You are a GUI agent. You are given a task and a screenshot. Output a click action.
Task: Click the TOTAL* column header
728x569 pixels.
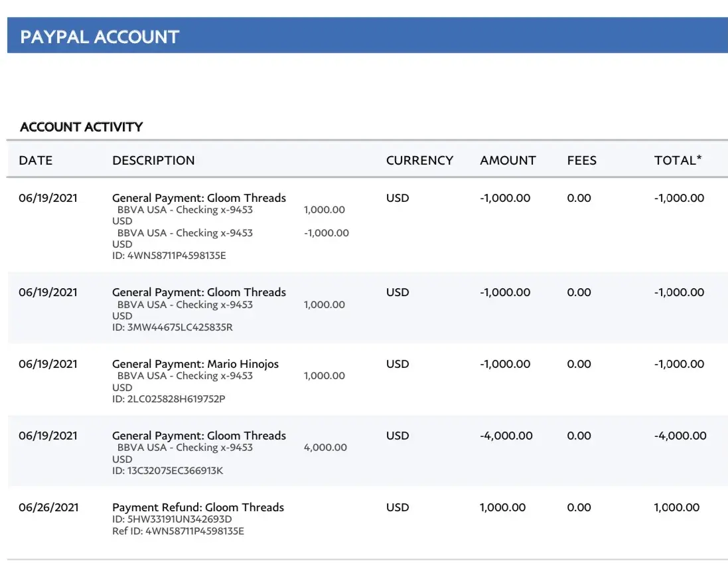(x=678, y=160)
